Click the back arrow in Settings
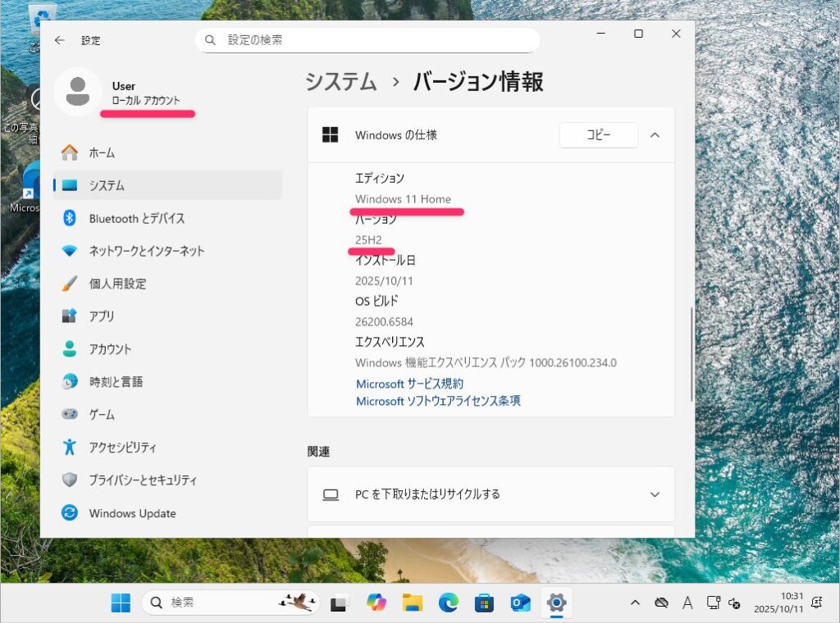 point(59,40)
